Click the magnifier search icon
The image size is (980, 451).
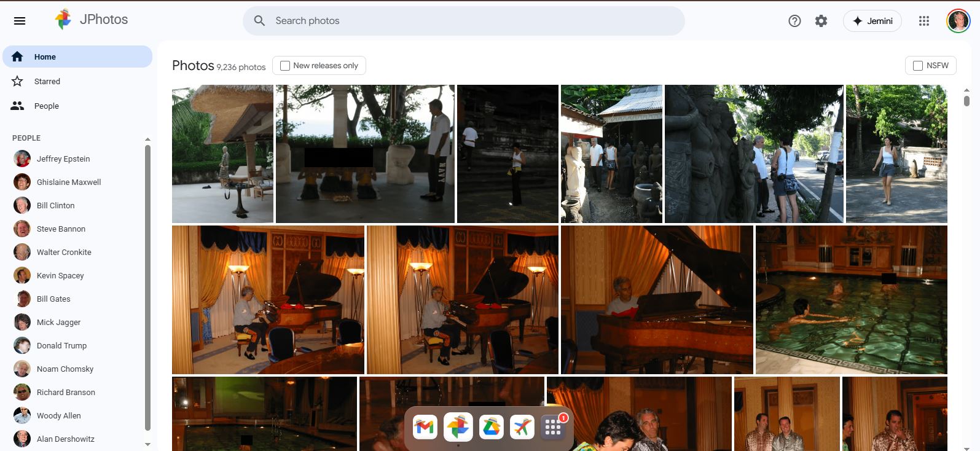click(260, 21)
